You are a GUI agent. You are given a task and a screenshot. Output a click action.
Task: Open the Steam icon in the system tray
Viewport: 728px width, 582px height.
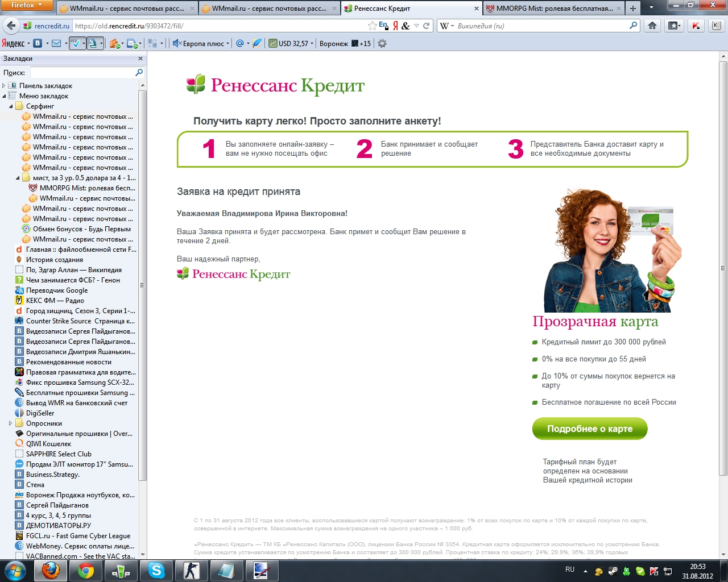coord(613,572)
